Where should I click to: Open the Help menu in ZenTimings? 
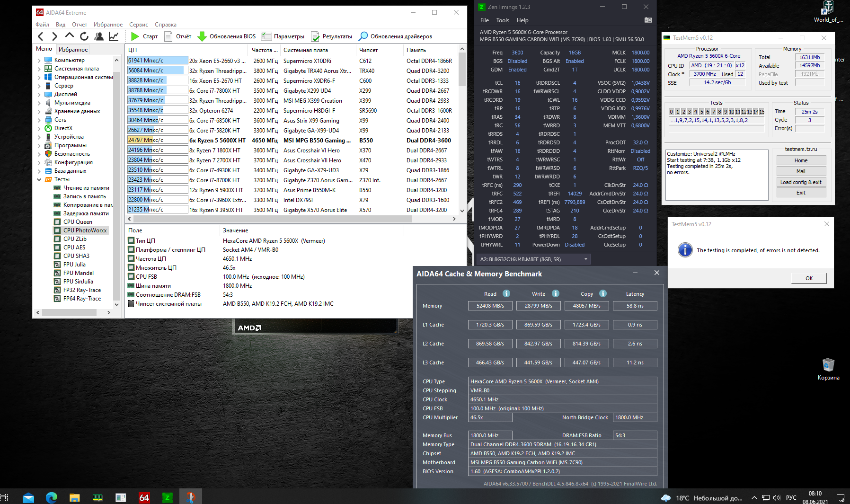pyautogui.click(x=522, y=20)
